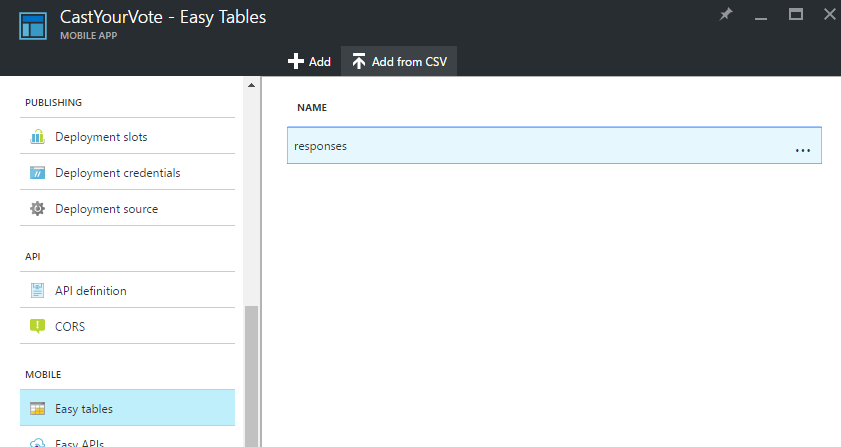This screenshot has height=447, width=841.
Task: Click the Add plus icon
Action: click(296, 61)
